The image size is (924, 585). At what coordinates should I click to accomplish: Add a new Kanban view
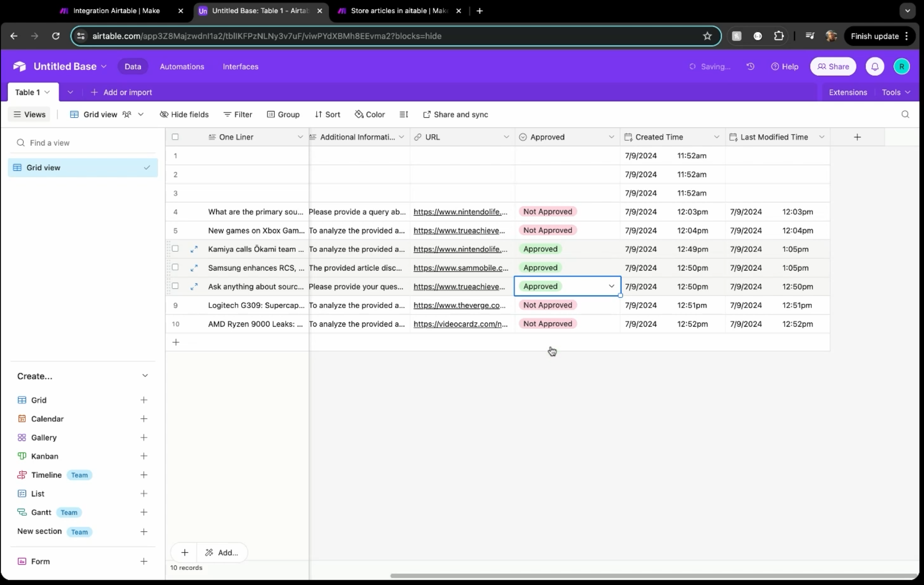144,456
